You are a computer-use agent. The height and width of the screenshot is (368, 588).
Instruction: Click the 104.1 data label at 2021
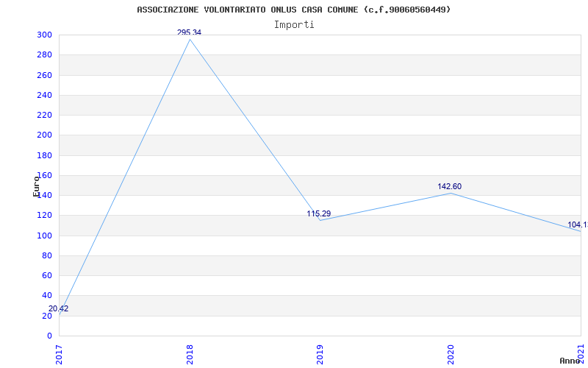pyautogui.click(x=578, y=225)
